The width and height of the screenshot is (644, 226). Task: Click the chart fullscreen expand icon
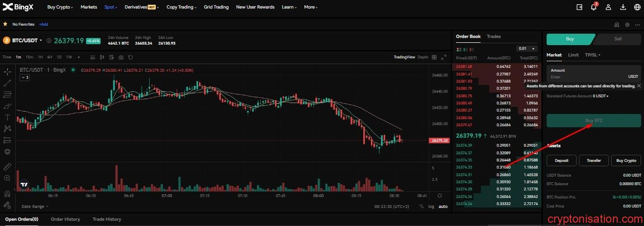pyautogui.click(x=444, y=57)
